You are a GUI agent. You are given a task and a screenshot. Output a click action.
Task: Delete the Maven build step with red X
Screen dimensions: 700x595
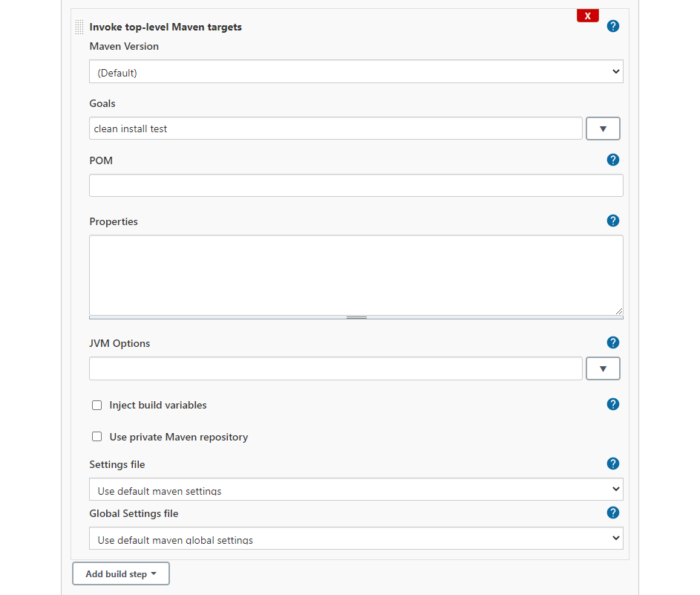coord(587,16)
